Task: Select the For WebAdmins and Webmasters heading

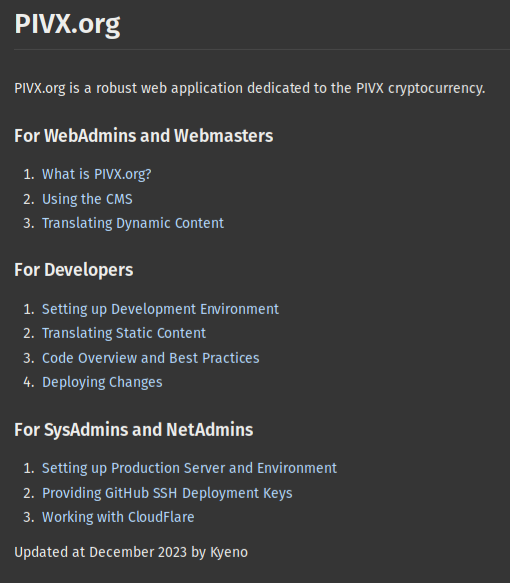Action: 143,136
